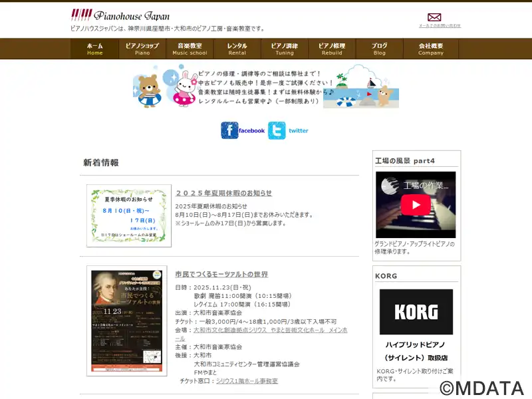Play the factory work YouTube video

point(416,205)
